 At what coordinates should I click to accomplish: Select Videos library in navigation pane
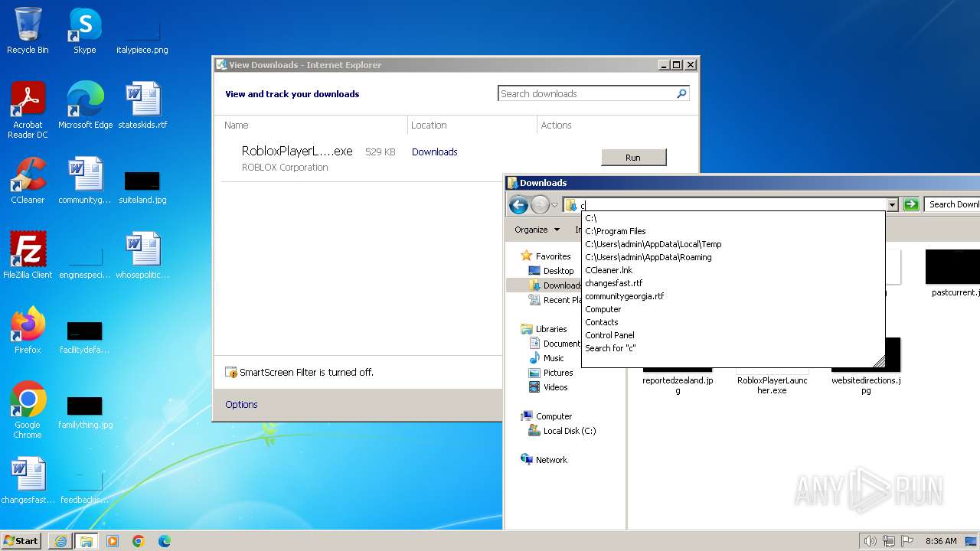[549, 387]
